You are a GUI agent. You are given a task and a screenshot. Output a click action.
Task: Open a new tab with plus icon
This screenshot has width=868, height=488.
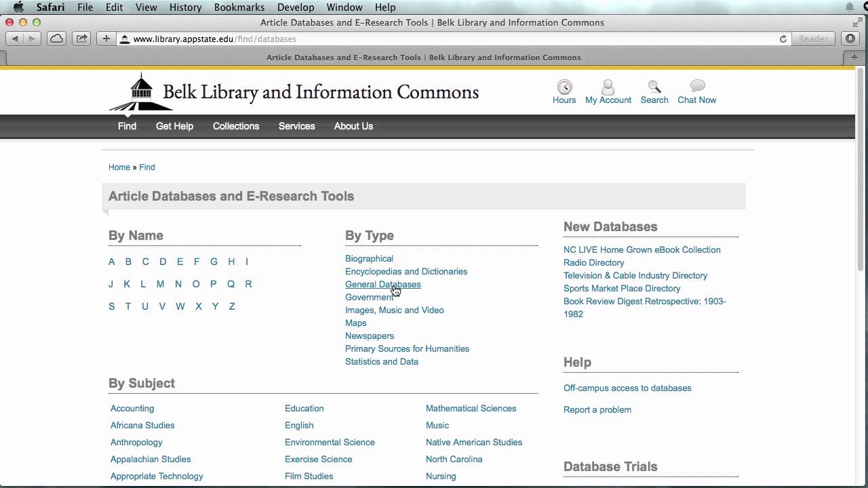854,58
